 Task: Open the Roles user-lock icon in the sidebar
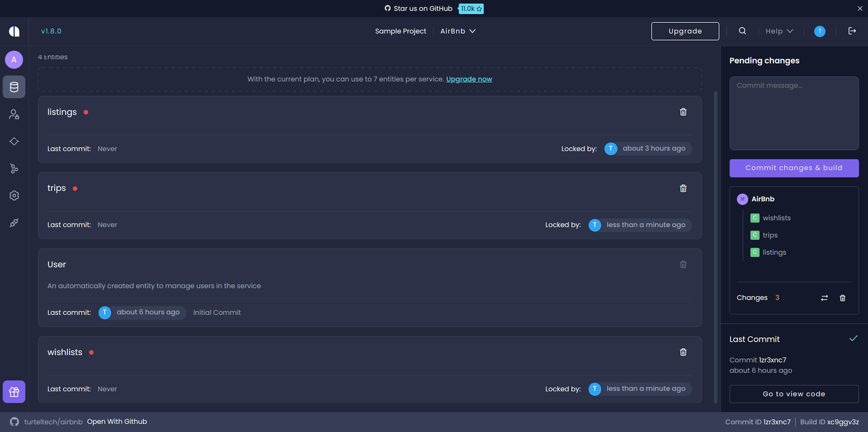pos(14,114)
